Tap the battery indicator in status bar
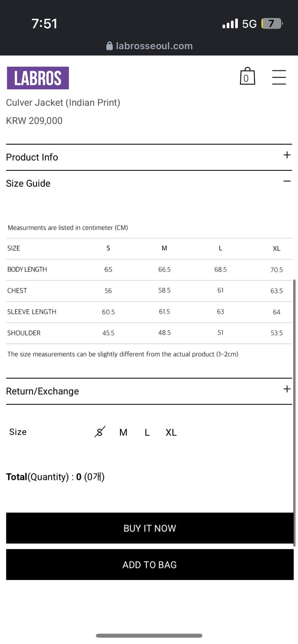This screenshot has width=298, height=644. tap(271, 24)
